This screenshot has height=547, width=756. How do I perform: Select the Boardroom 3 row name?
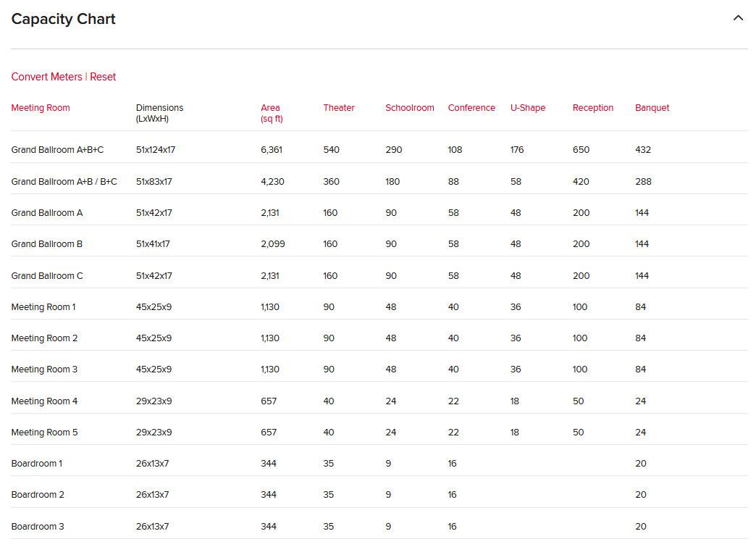[38, 526]
